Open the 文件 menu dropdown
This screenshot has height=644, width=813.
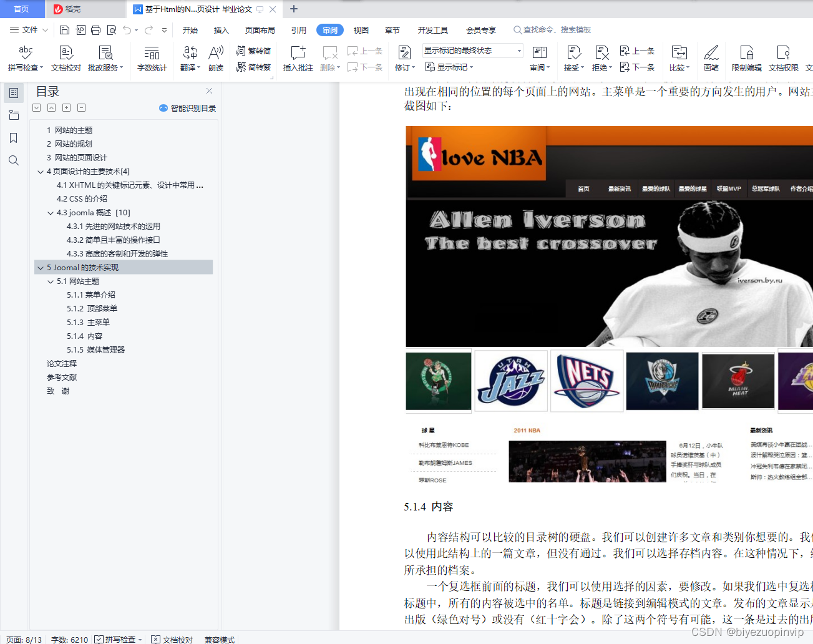29,30
